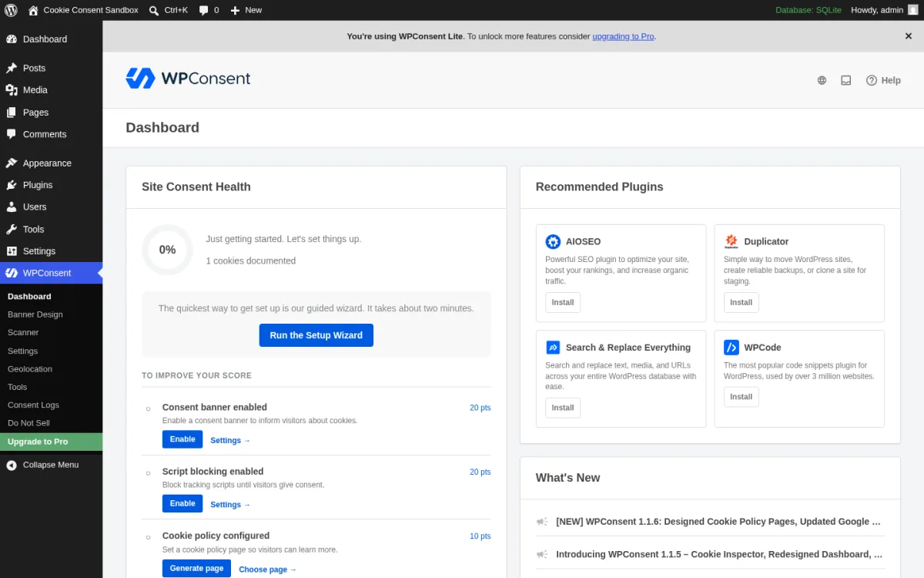Viewport: 924px width, 578px height.
Task: Enable the consent banner
Action: coord(182,439)
